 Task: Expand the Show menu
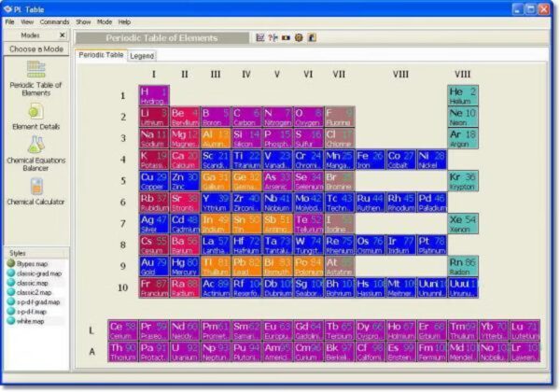(84, 21)
